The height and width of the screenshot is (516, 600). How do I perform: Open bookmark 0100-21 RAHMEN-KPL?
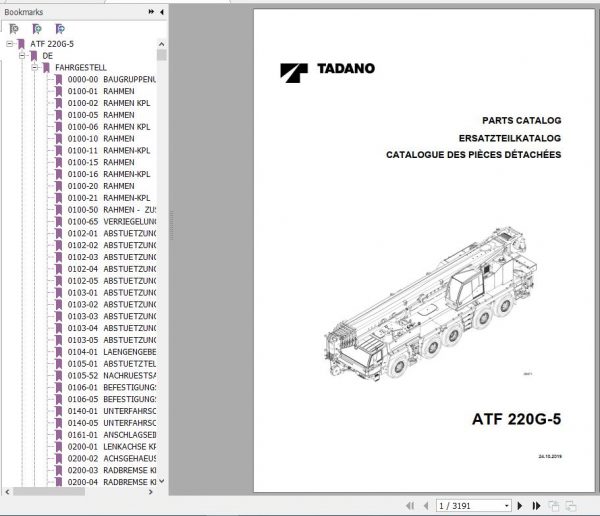click(109, 198)
